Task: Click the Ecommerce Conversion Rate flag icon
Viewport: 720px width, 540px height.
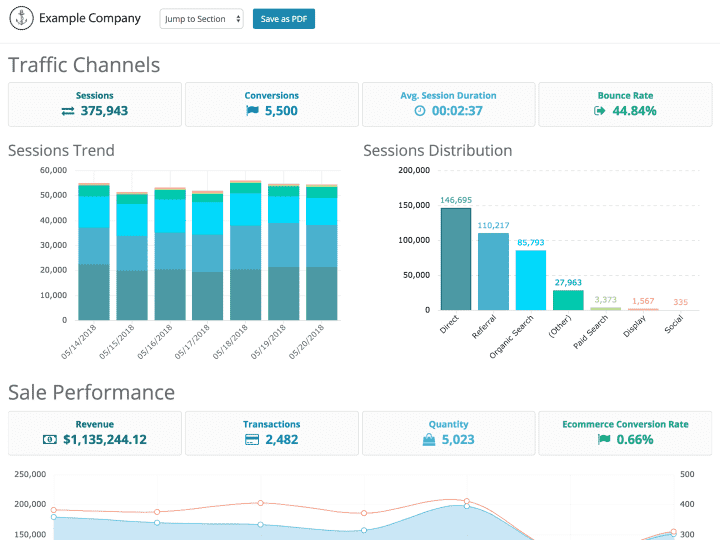Action: click(604, 440)
